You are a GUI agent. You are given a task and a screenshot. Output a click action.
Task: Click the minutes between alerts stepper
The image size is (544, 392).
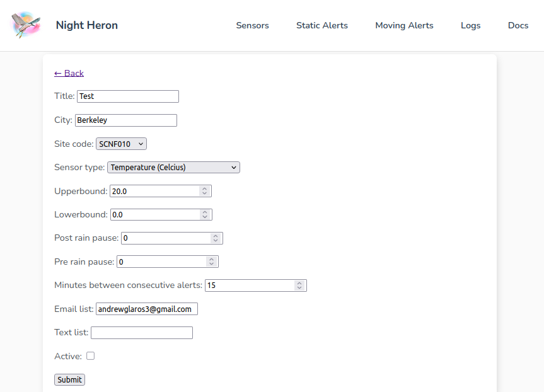point(299,285)
